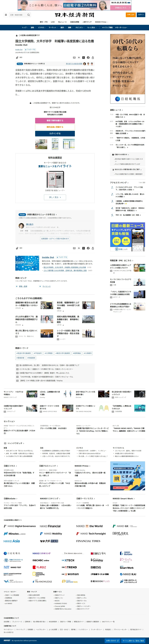Click the 日経LissN logo in the English study ad
The height and width of the screenshot is (644, 149).
click(121, 249)
